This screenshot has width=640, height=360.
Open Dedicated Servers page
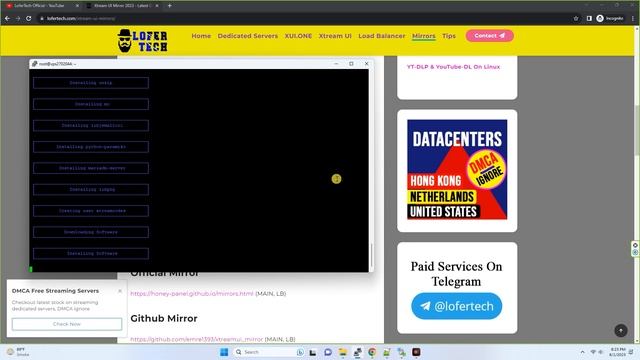coord(248,36)
